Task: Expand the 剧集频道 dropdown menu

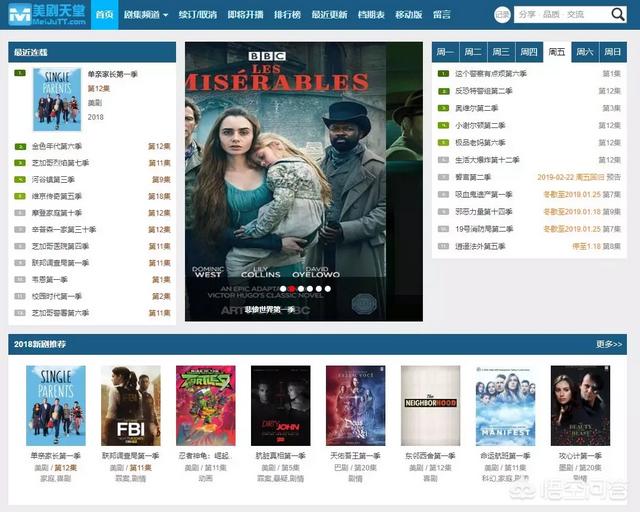Action: tap(146, 15)
